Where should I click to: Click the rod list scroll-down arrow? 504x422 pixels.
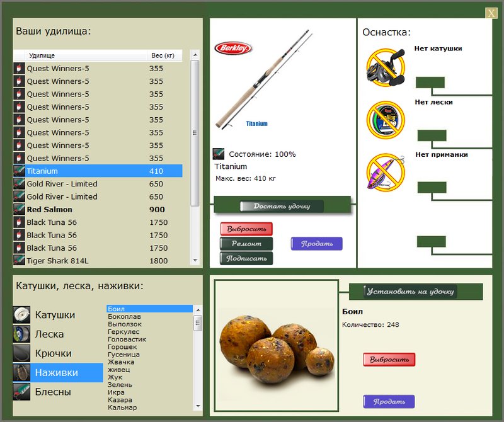195,260
